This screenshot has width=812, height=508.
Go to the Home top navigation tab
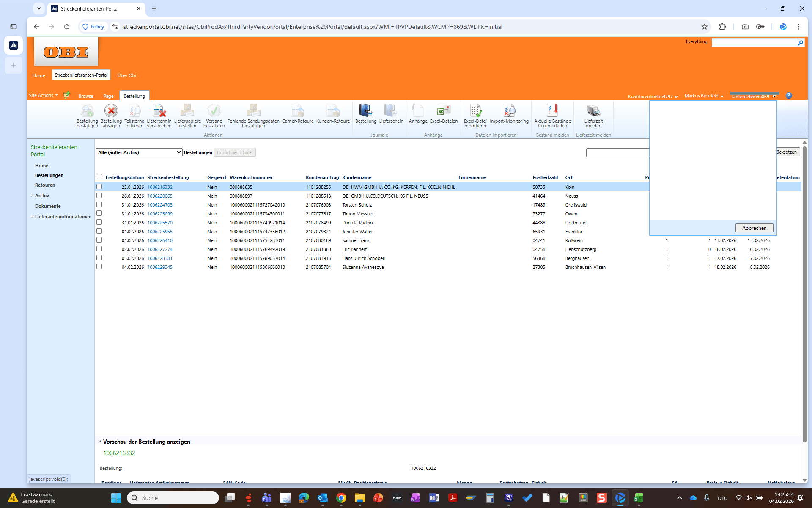[38, 75]
